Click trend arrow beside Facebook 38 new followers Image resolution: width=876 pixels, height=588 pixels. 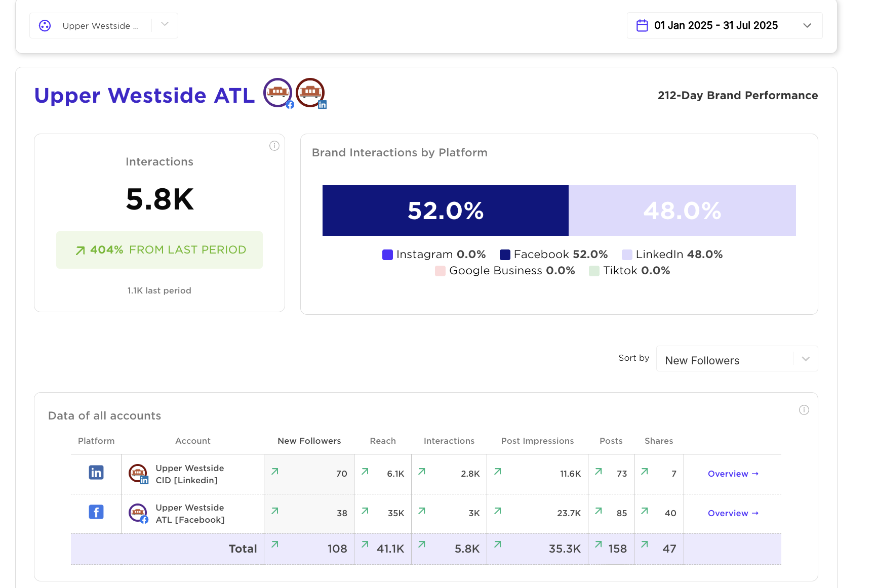point(275,511)
